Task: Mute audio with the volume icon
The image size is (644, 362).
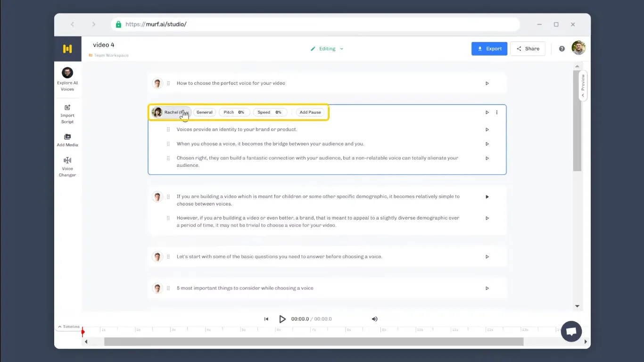Action: click(x=375, y=319)
